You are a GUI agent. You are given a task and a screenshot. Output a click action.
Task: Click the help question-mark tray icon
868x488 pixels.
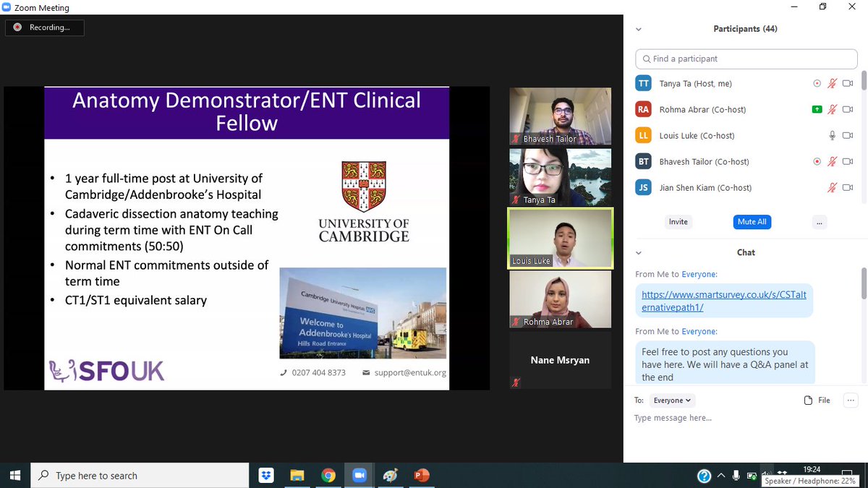(704, 476)
